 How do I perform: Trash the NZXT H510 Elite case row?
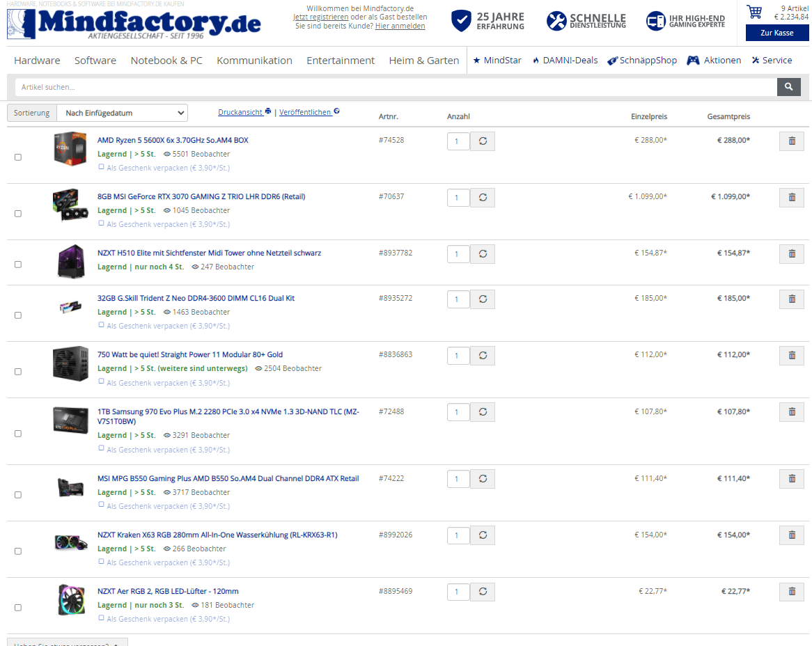792,254
